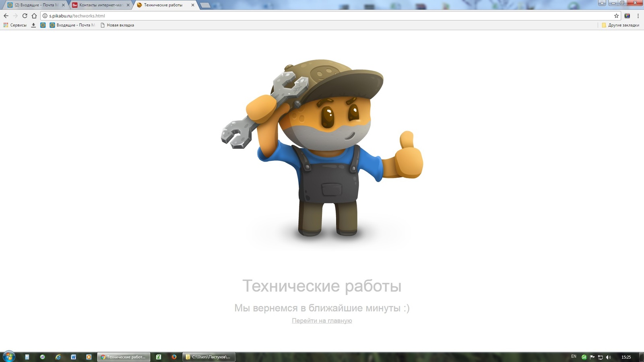The image size is (644, 362).
Task: Open the Chrome three-dot menu
Action: 638,16
